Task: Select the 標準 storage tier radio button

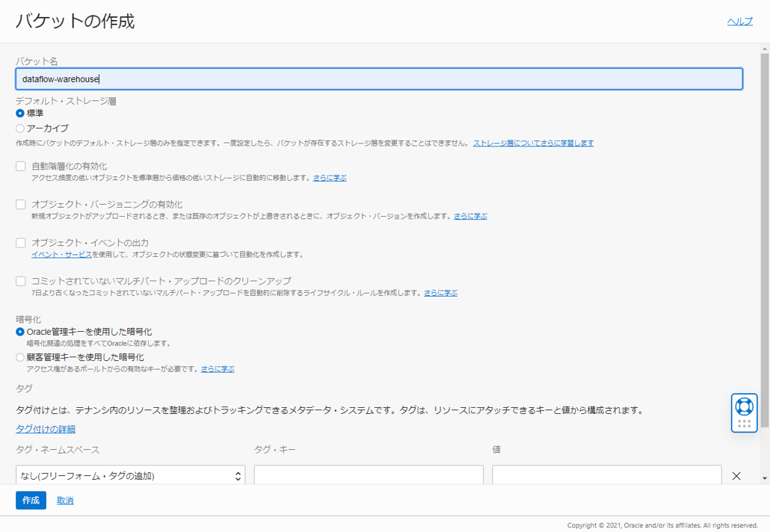Action: point(20,114)
